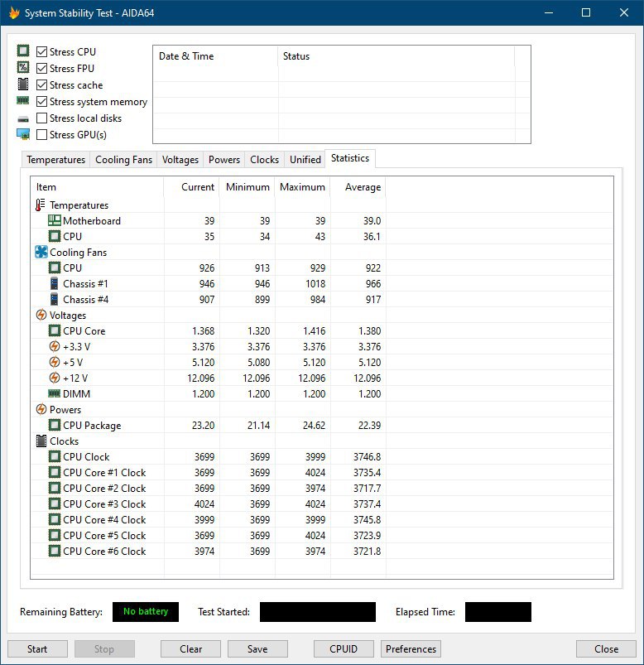Enable the Stress GPU(s) checkbox
644x665 pixels.
coord(41,134)
